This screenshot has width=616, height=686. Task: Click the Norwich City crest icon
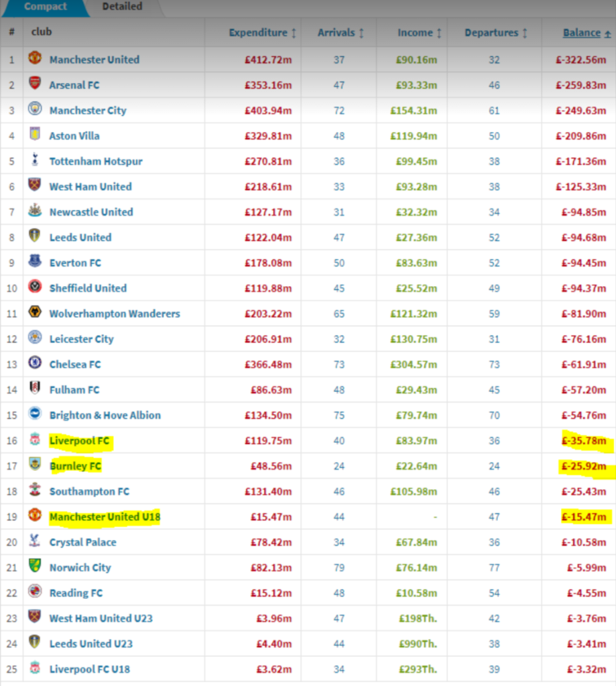coord(35,565)
